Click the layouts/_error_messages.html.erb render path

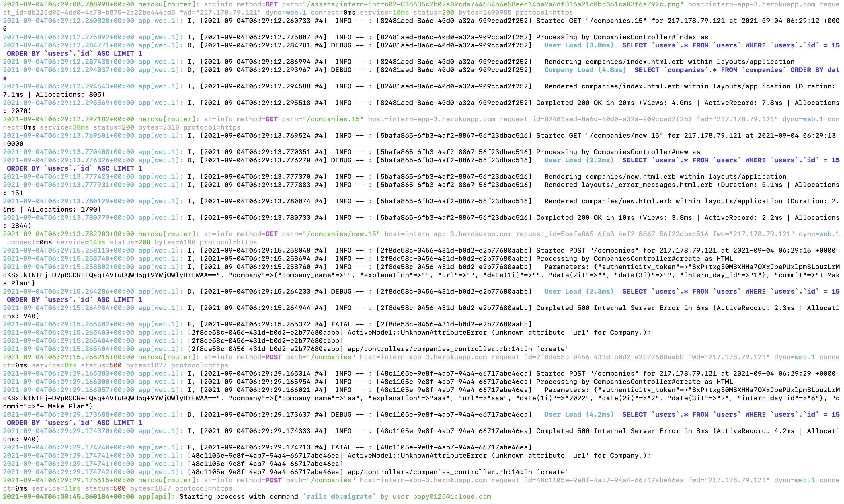tap(647, 185)
